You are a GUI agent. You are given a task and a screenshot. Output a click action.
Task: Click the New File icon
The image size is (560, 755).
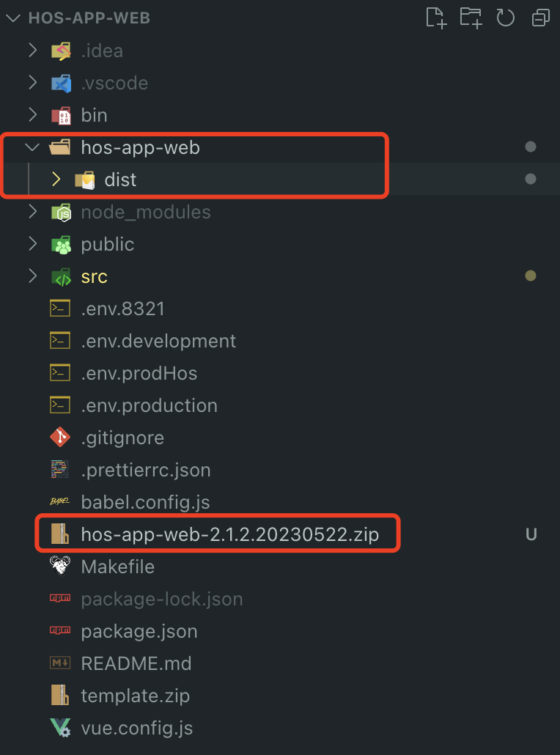point(436,18)
